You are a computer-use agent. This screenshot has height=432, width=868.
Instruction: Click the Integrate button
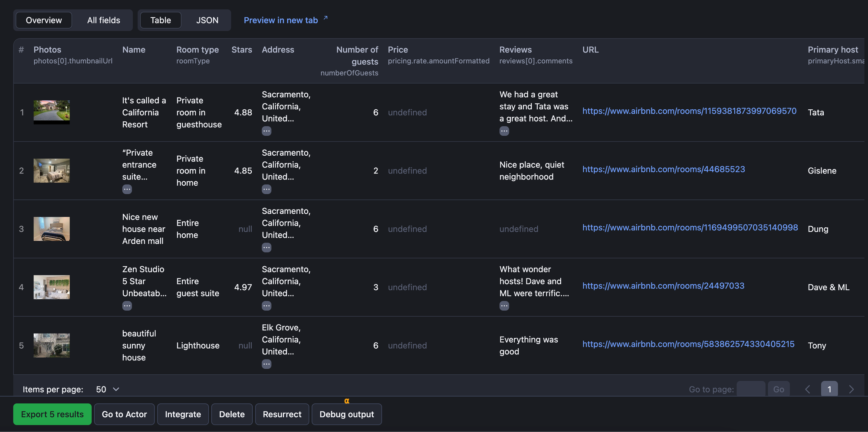183,414
